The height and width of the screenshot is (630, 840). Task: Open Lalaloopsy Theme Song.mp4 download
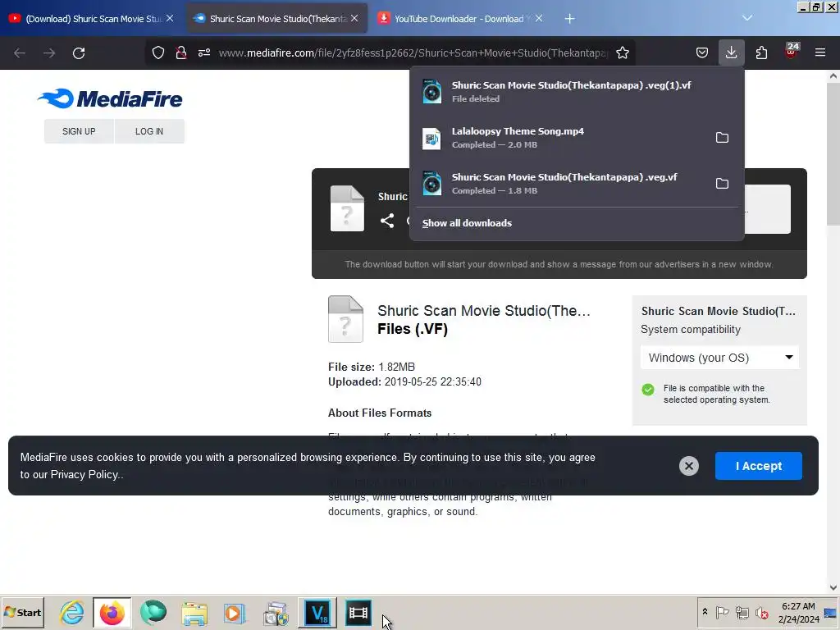point(559,138)
